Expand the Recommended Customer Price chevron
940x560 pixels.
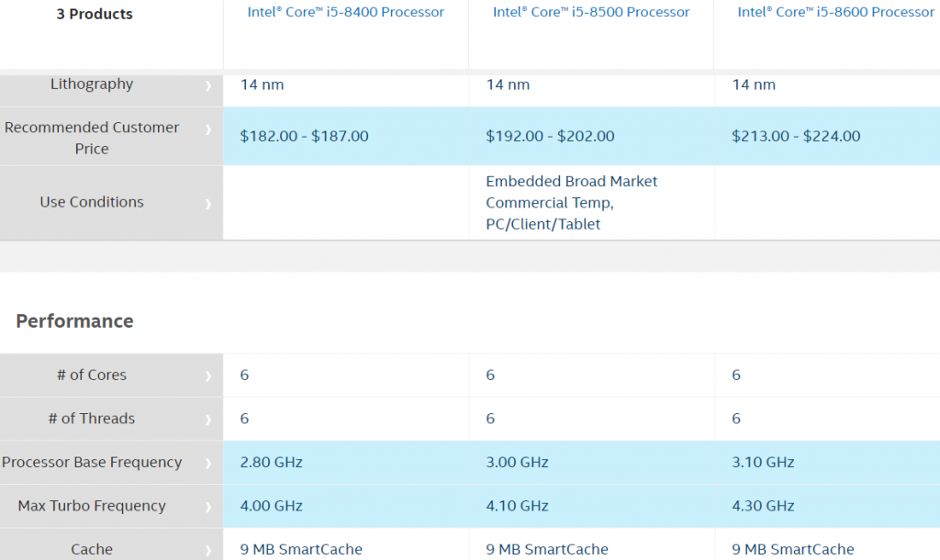click(x=208, y=129)
